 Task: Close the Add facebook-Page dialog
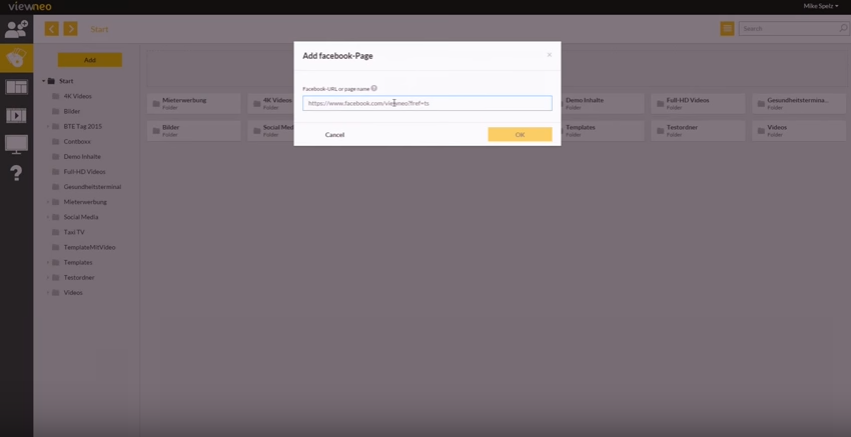(x=549, y=55)
